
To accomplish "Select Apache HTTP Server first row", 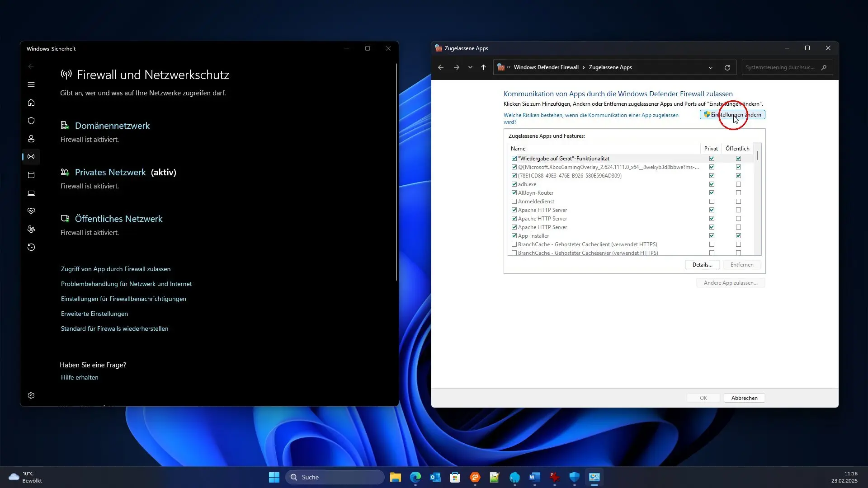I will click(631, 210).
